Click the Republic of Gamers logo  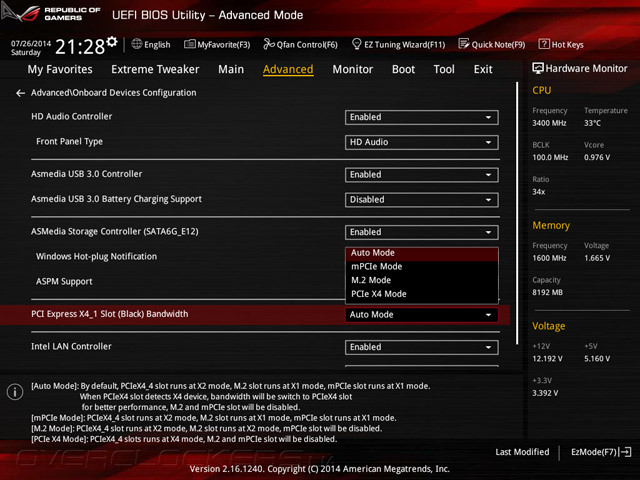[51, 13]
